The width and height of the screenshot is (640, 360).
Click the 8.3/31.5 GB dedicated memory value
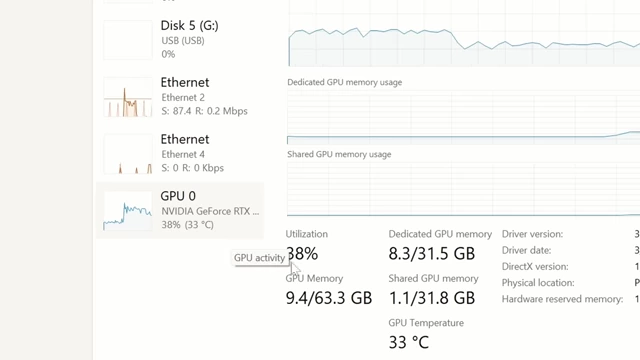click(431, 254)
